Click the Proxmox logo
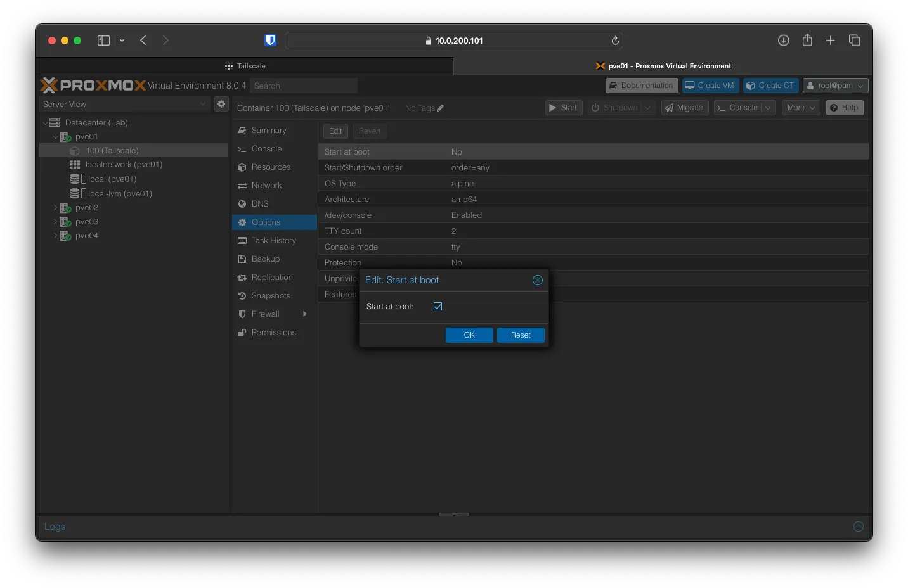908x588 pixels. 93,85
